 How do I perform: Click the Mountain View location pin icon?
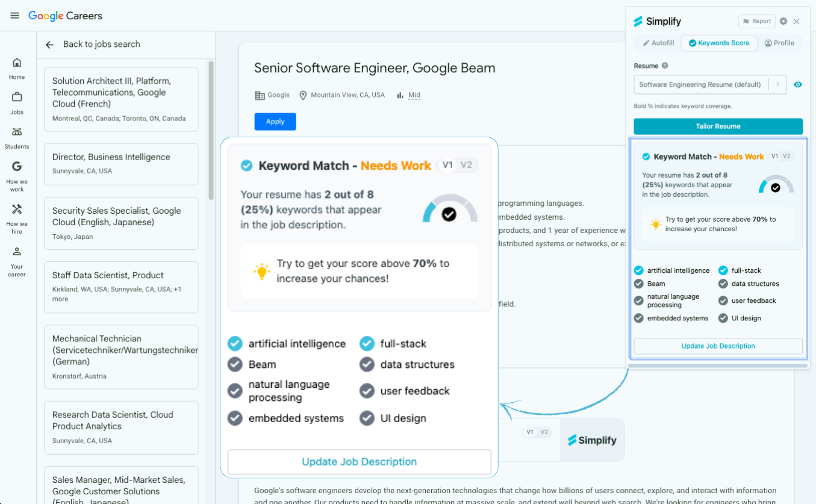click(x=303, y=95)
